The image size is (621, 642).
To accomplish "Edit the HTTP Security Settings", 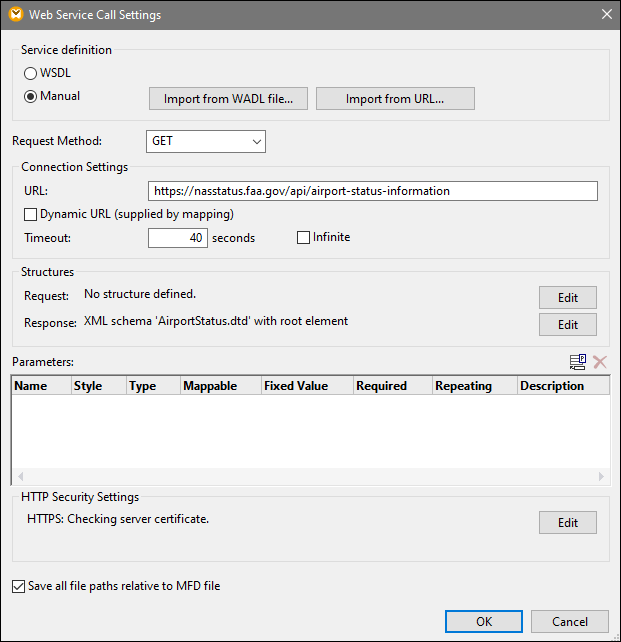I will [567, 522].
